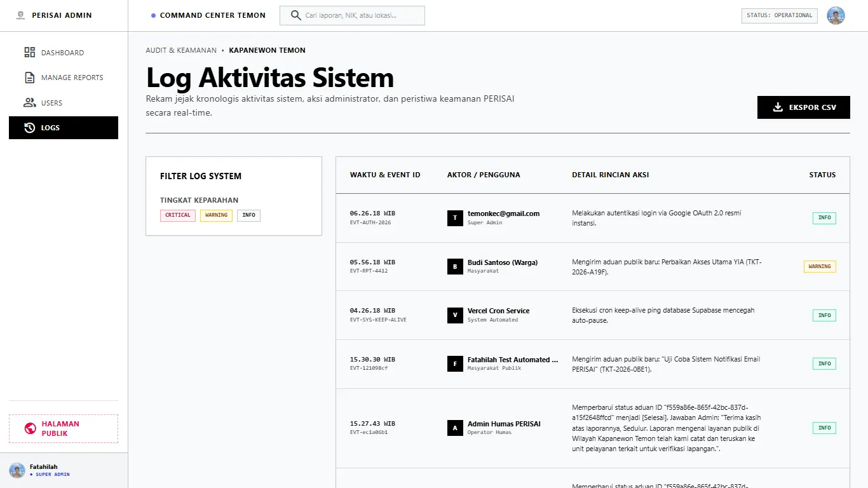Click the B avatar for Budi Santoso
This screenshot has width=868, height=488.
coord(455,266)
